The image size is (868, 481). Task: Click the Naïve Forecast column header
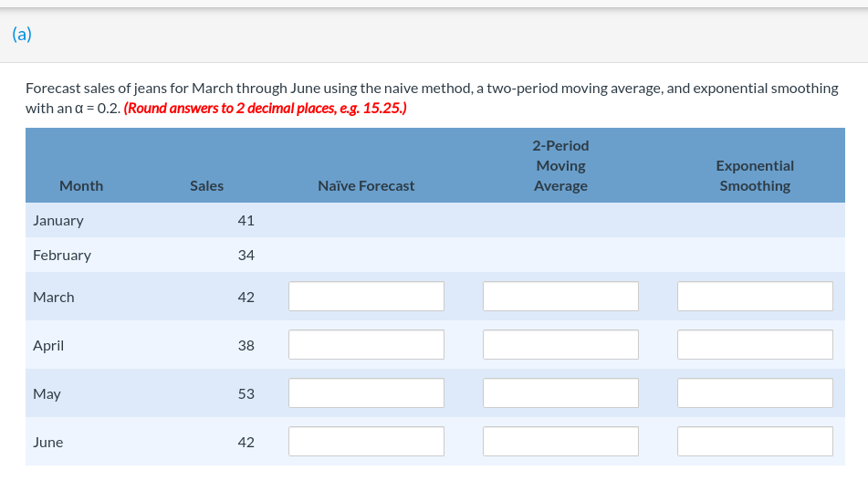pos(366,186)
